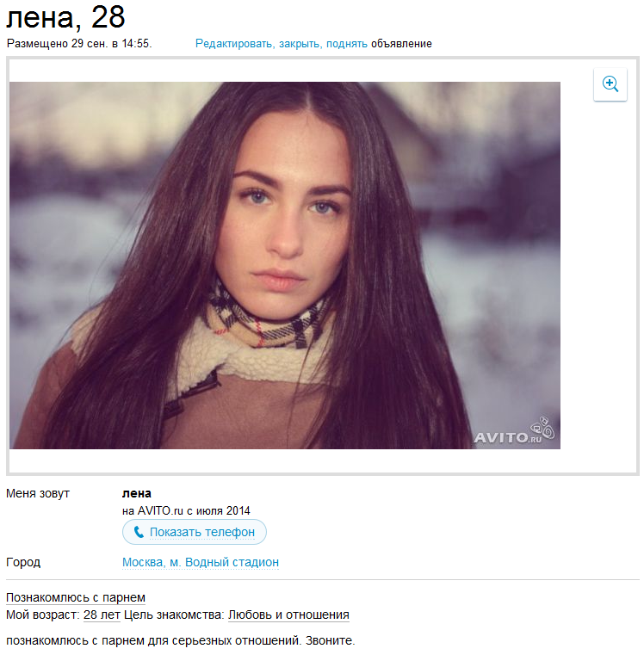Open the Москва city link

point(144,562)
